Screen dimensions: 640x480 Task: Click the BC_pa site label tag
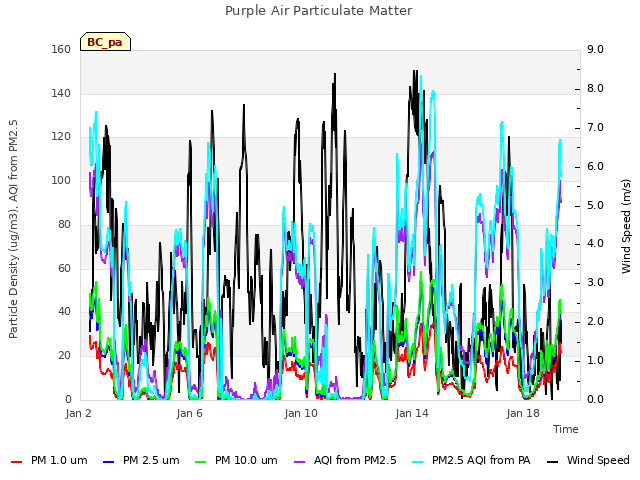pyautogui.click(x=105, y=42)
